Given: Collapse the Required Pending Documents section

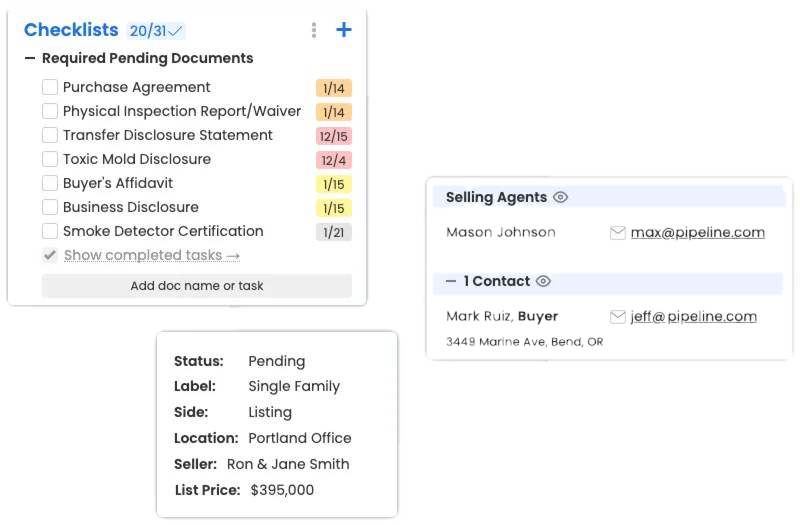Looking at the screenshot, I should 30,59.
